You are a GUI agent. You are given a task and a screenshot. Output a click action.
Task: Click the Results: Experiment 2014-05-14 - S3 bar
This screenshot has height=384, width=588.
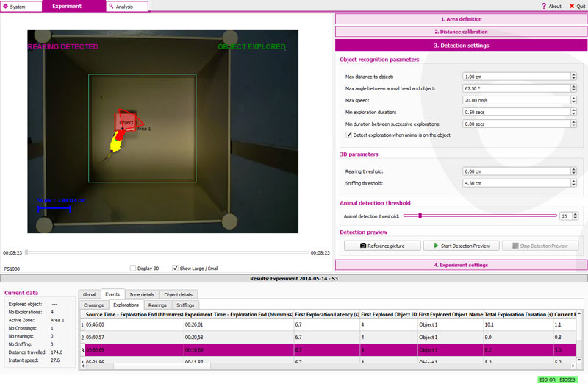point(293,279)
